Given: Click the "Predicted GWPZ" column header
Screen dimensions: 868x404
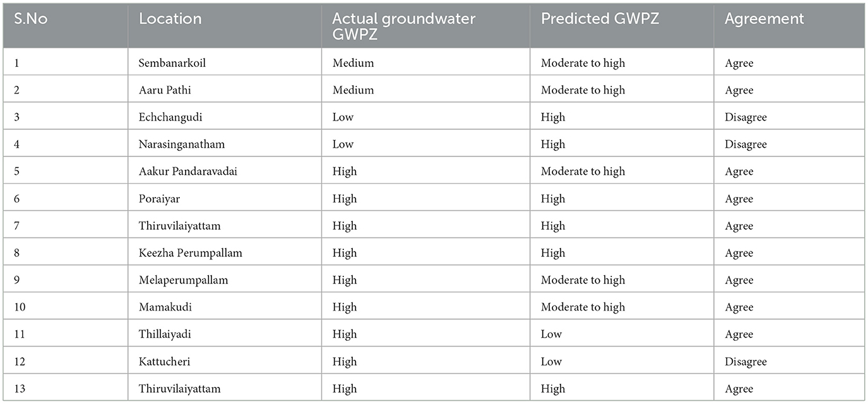Looking at the screenshot, I should [600, 19].
